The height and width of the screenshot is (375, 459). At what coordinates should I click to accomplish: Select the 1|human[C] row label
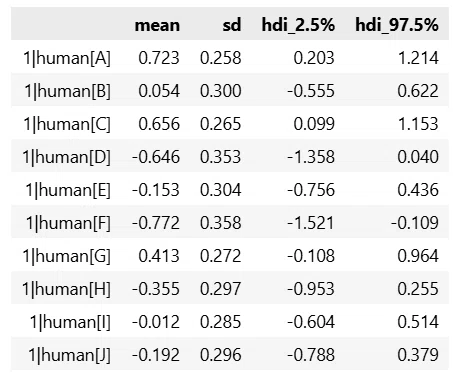coord(67,124)
